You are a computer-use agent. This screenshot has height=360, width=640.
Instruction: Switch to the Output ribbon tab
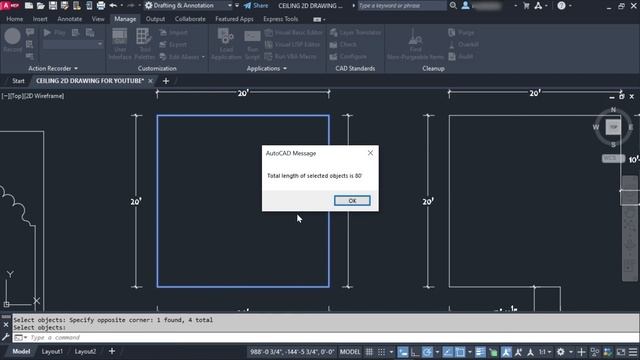coord(155,19)
